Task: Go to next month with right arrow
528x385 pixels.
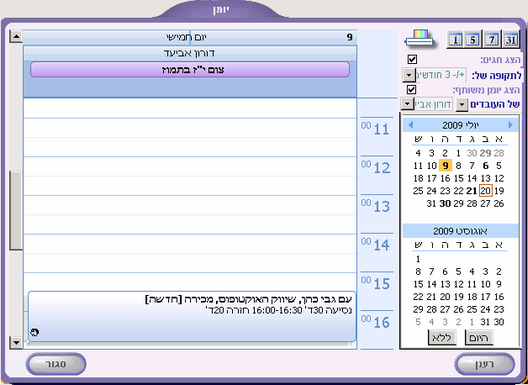Action: coord(510,125)
